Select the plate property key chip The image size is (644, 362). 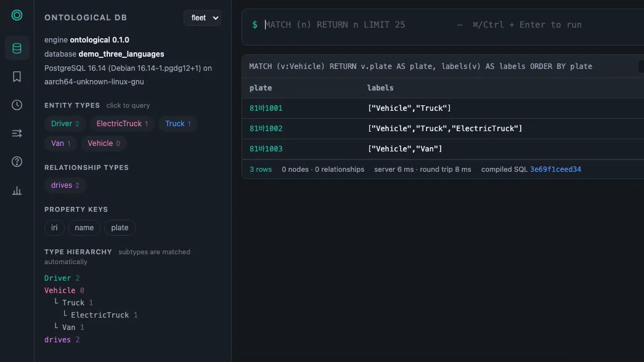(120, 228)
